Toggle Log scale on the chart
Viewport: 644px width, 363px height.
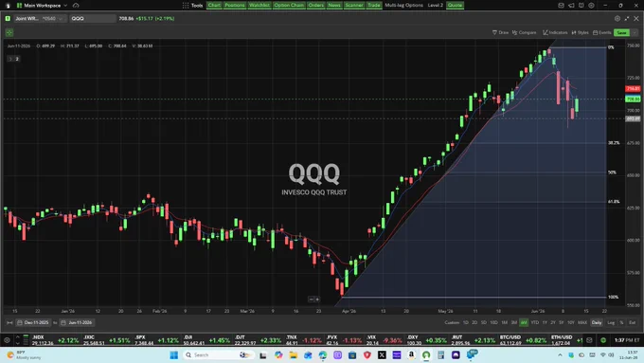click(x=611, y=322)
